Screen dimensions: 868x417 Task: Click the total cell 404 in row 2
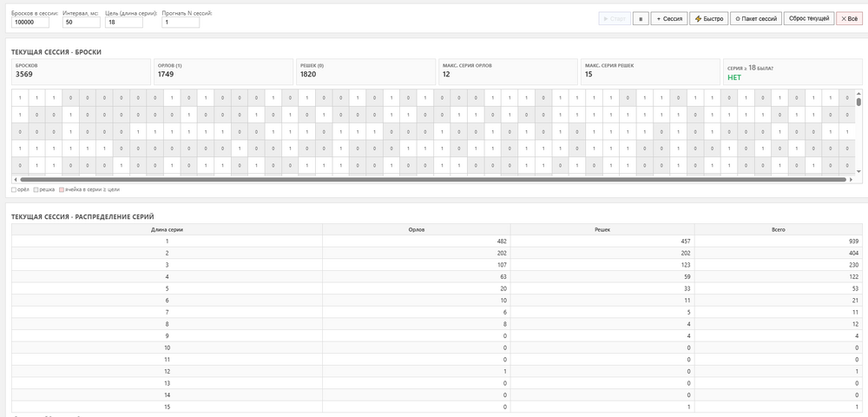coord(779,253)
